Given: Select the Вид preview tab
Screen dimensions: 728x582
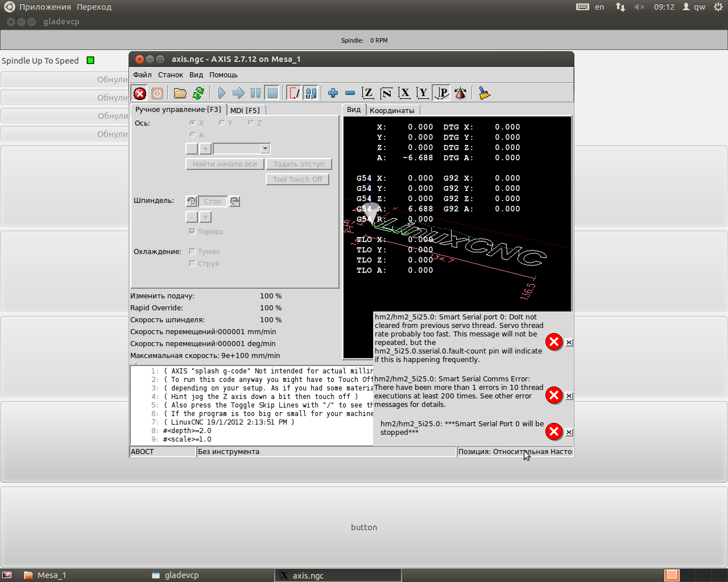Looking at the screenshot, I should pos(354,110).
